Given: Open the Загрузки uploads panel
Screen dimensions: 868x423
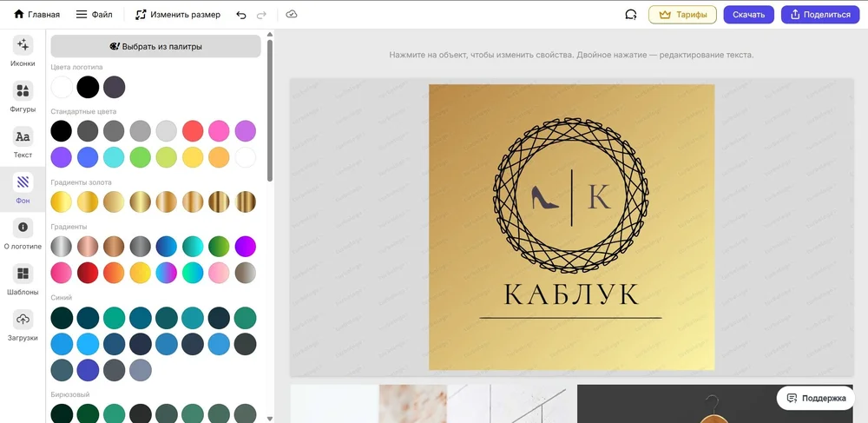Looking at the screenshot, I should [x=23, y=325].
